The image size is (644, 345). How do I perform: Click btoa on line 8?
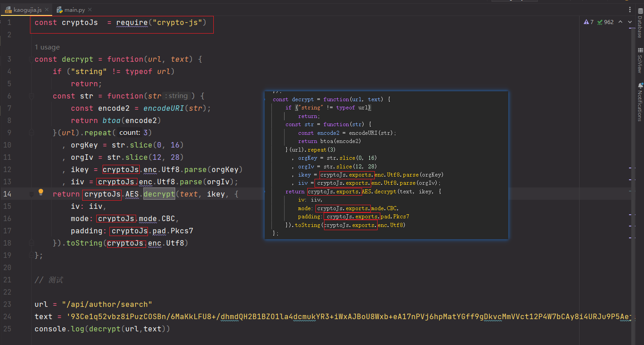click(112, 120)
